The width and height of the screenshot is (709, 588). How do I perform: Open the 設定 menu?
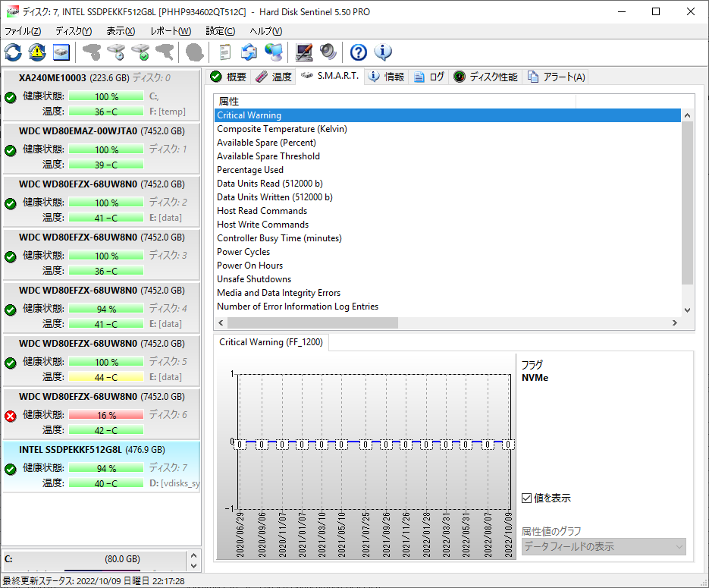221,31
